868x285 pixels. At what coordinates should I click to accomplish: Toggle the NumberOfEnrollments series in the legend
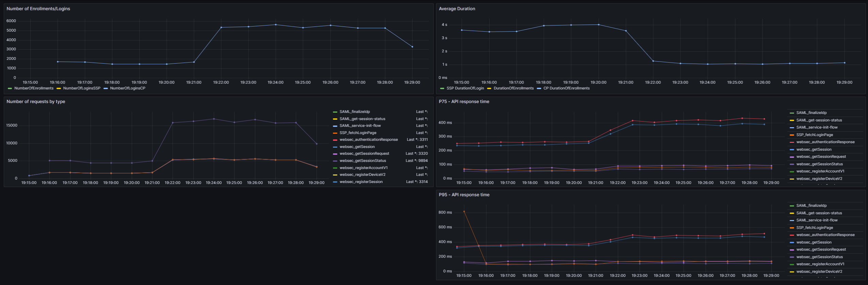(34, 88)
